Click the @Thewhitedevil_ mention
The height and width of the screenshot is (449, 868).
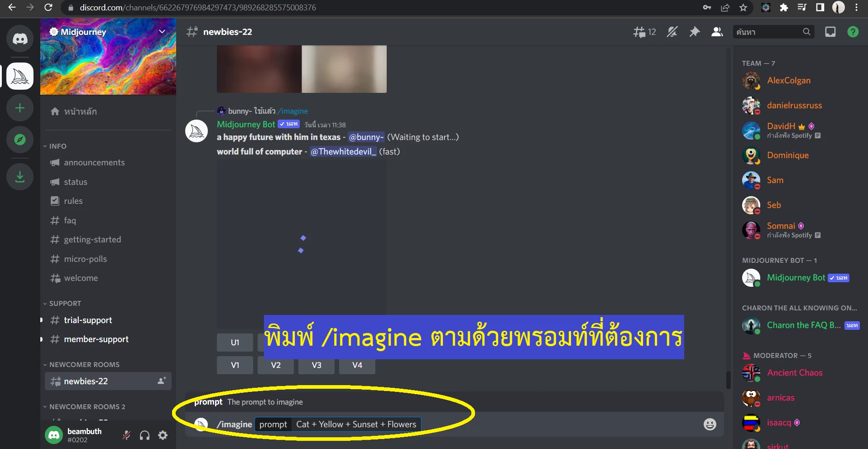click(343, 152)
